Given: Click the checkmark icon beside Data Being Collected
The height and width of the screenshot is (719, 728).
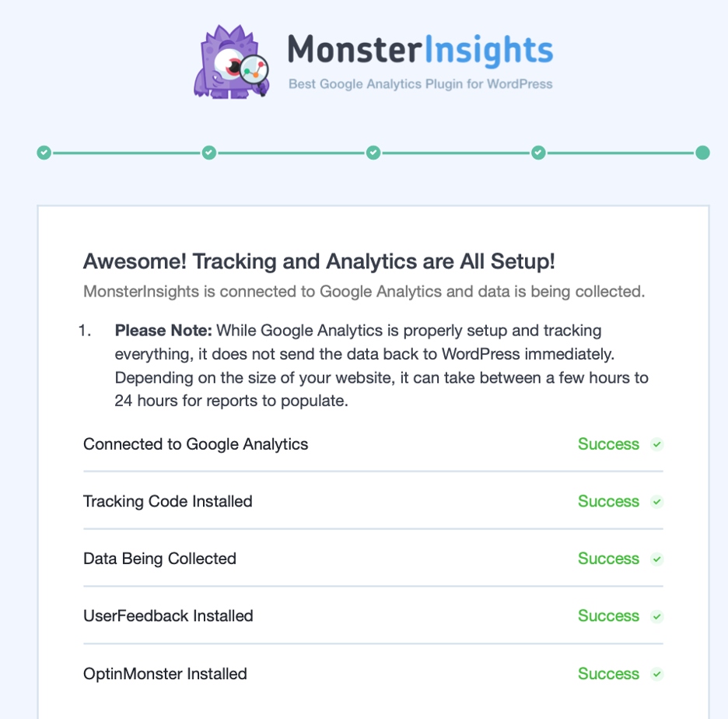Looking at the screenshot, I should tap(656, 559).
